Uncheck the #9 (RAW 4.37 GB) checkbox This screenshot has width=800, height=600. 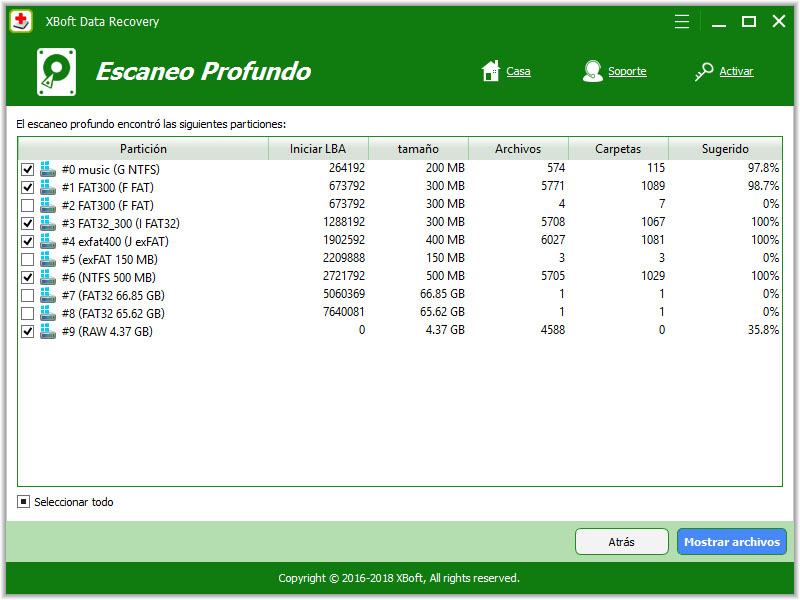click(28, 332)
